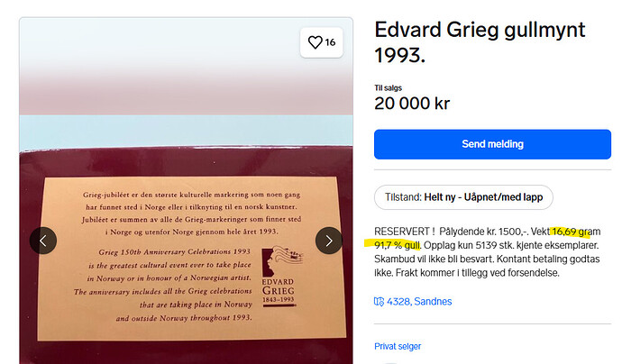Click the highlighted 16,69 gram text
The image size is (622, 364).
pos(576,232)
